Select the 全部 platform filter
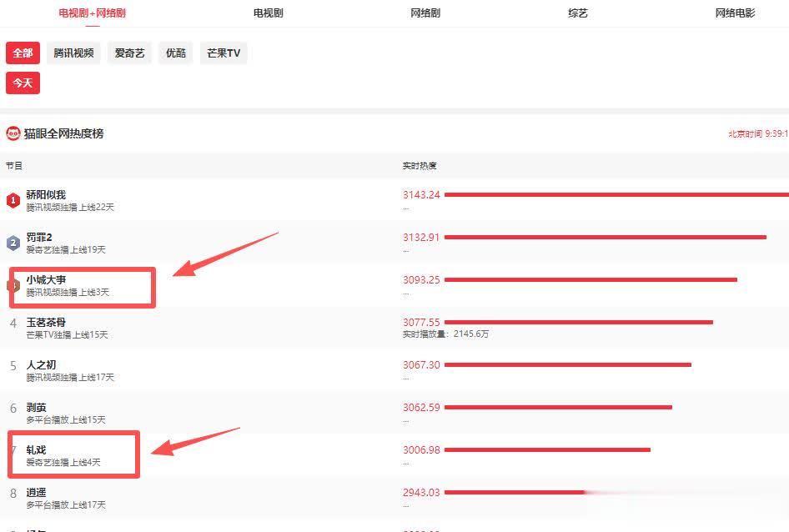 point(23,53)
